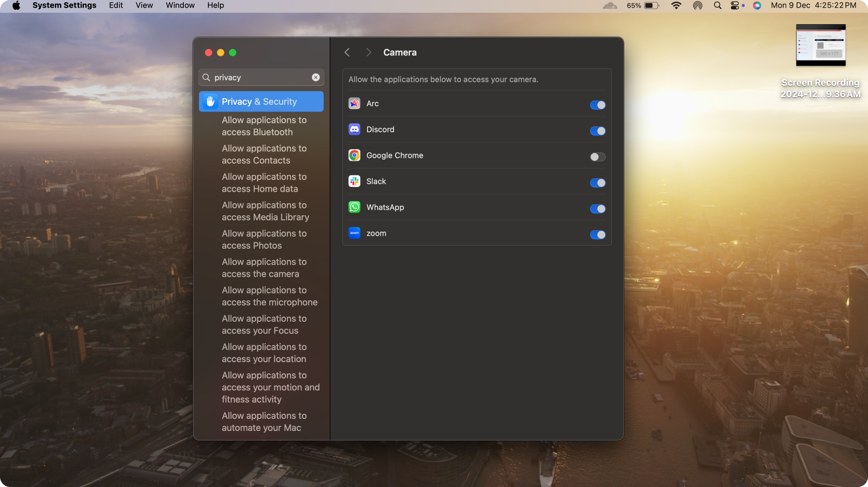Viewport: 868px width, 487px height.
Task: Open the Apple menu
Action: [x=16, y=6]
